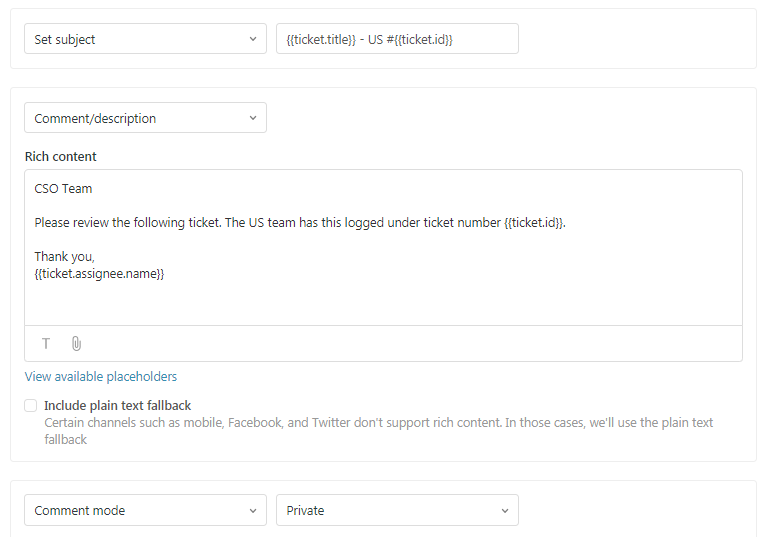Open text formatting options with T icon
Viewport: 784px width, 537px height.
pos(46,343)
